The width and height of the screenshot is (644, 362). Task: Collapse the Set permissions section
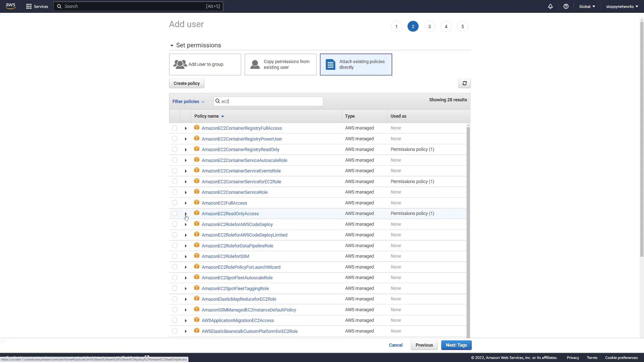(x=172, y=46)
